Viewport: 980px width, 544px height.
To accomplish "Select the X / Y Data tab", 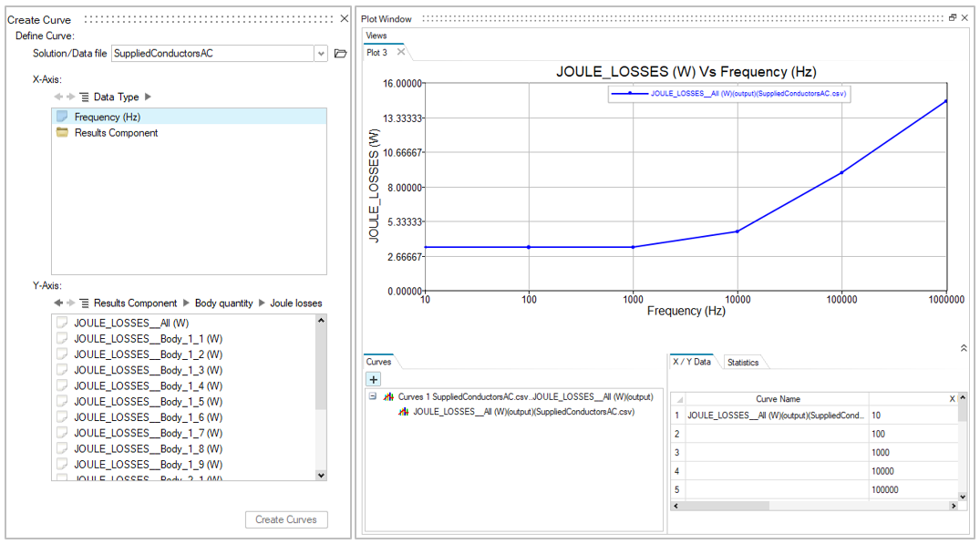I will coord(692,362).
